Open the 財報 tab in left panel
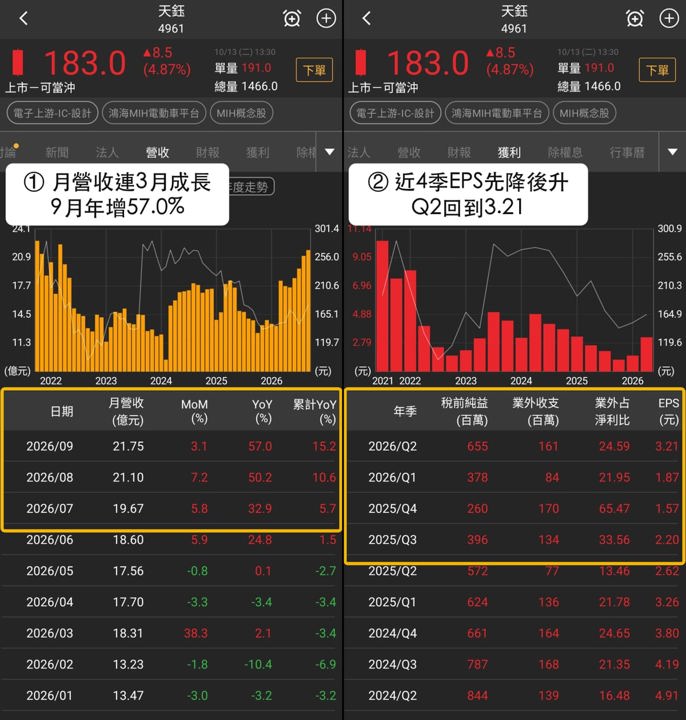This screenshot has height=720, width=686. (x=208, y=152)
